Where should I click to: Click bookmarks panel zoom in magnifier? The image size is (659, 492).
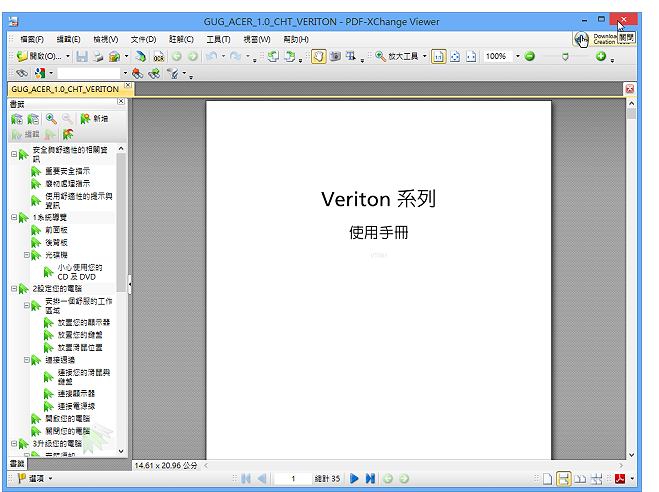pyautogui.click(x=51, y=119)
